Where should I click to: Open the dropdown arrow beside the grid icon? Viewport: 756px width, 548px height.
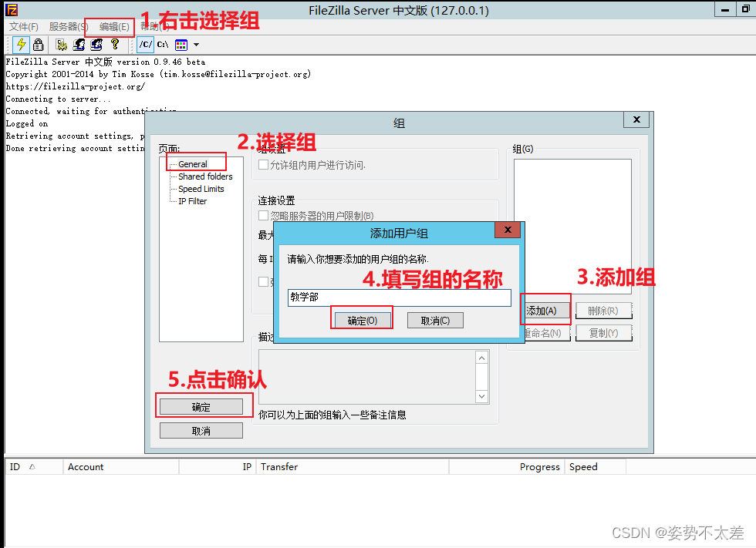[x=196, y=45]
